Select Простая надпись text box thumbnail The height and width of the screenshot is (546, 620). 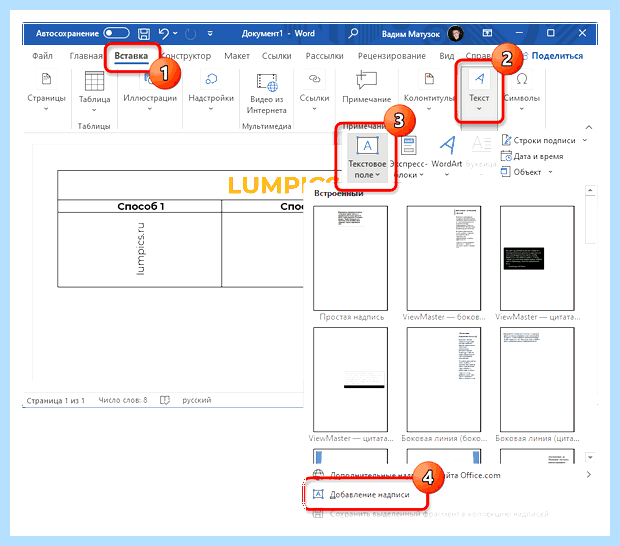tap(351, 258)
